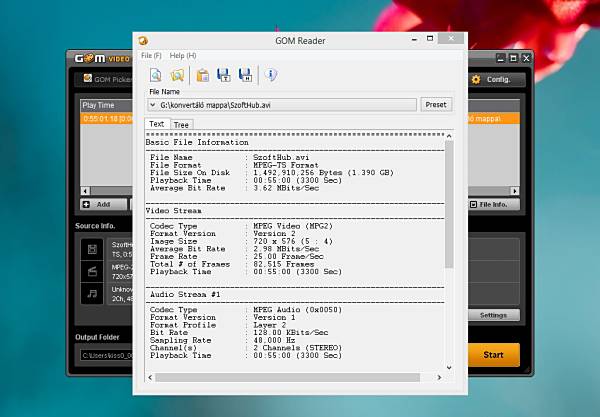Click Settings button in GOM Video Converter
This screenshot has height=417, width=600.
494,315
